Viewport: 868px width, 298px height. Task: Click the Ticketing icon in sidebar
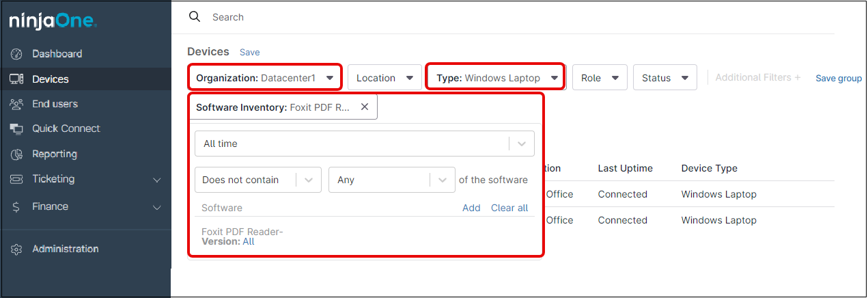click(17, 179)
